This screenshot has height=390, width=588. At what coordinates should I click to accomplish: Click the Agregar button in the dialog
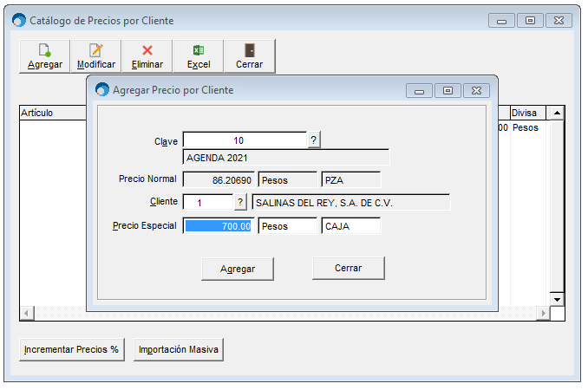click(238, 269)
